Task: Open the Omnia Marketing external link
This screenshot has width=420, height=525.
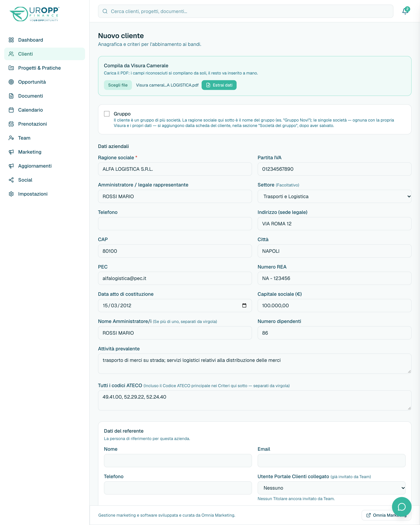Action: tap(386, 515)
